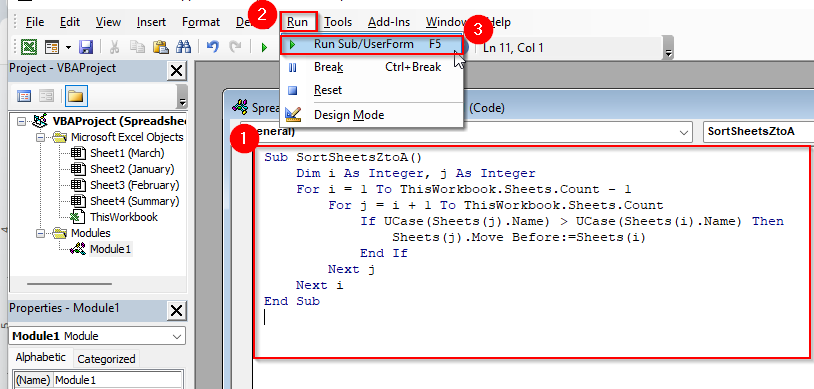Choose Break from the Run menu
Image resolution: width=814 pixels, height=389 pixels.
click(371, 67)
